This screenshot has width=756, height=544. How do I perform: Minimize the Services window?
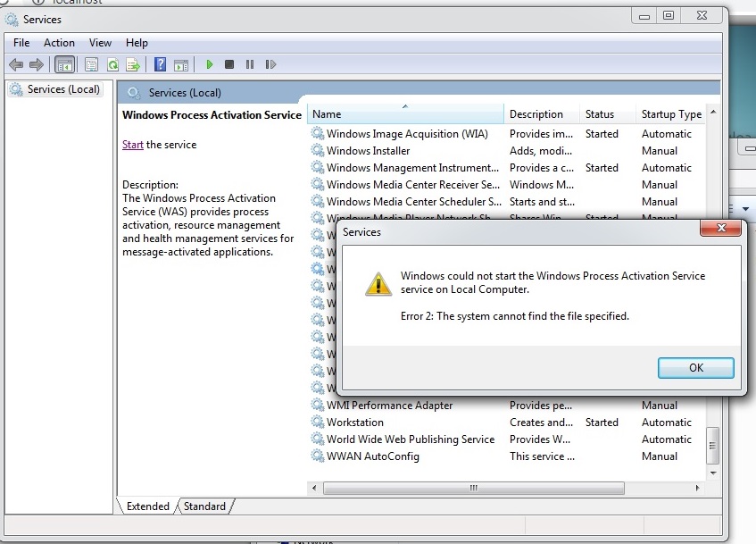[x=644, y=16]
